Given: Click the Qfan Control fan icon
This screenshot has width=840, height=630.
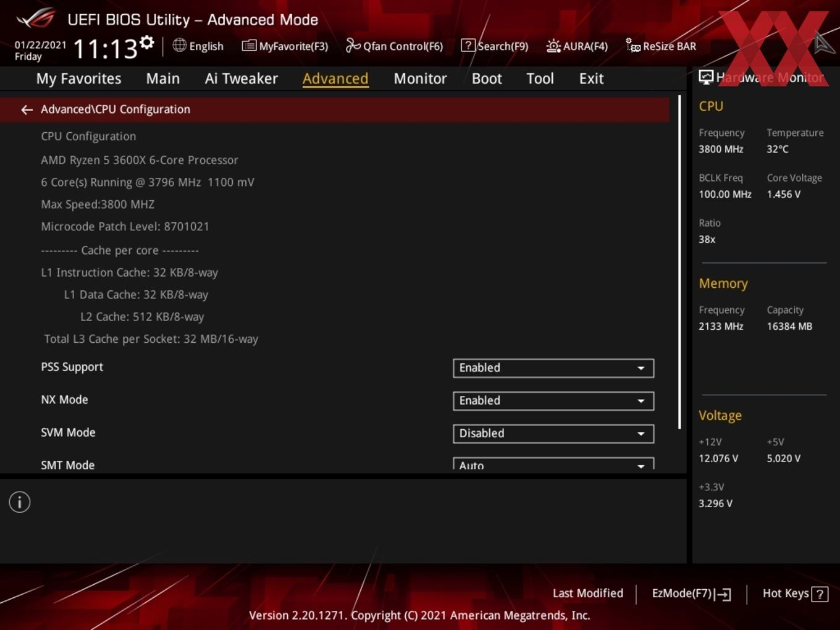Looking at the screenshot, I should [x=353, y=45].
